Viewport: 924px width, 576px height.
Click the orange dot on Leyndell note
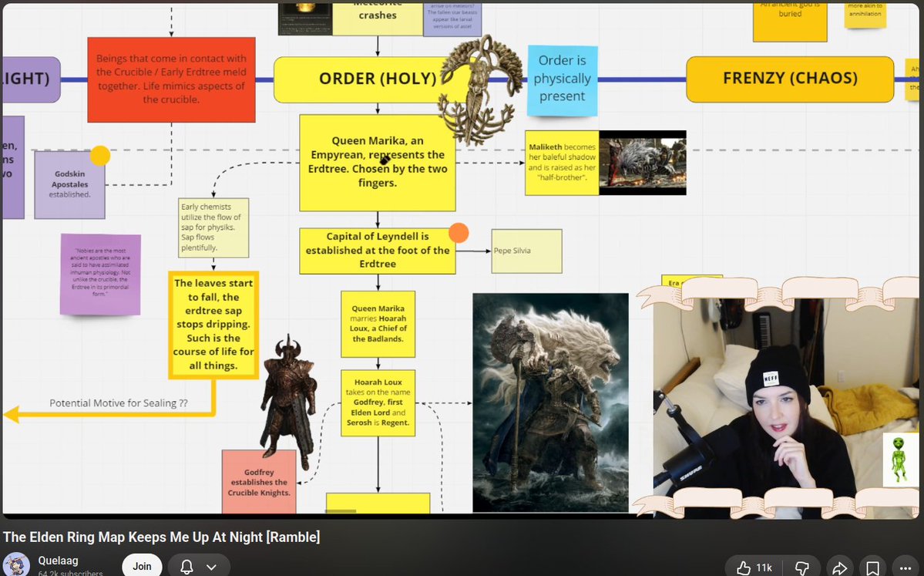[459, 233]
